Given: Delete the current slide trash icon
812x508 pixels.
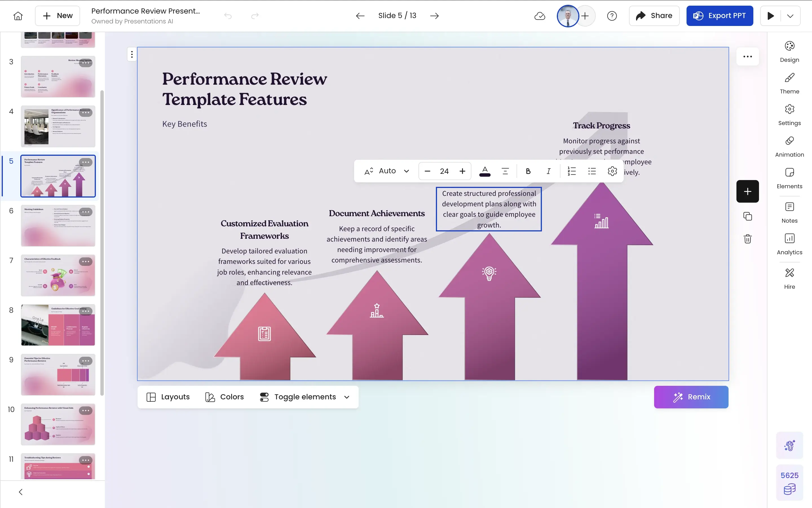Looking at the screenshot, I should (748, 239).
